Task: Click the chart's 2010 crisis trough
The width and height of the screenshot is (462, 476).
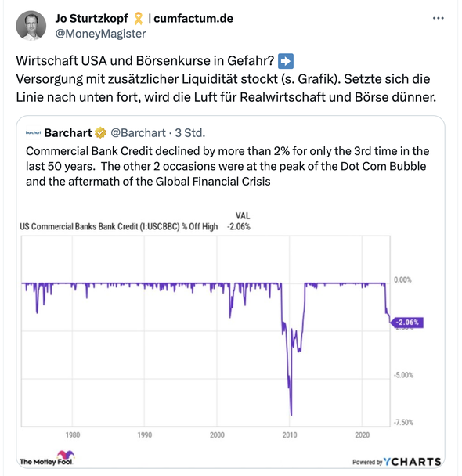Action: click(x=291, y=413)
